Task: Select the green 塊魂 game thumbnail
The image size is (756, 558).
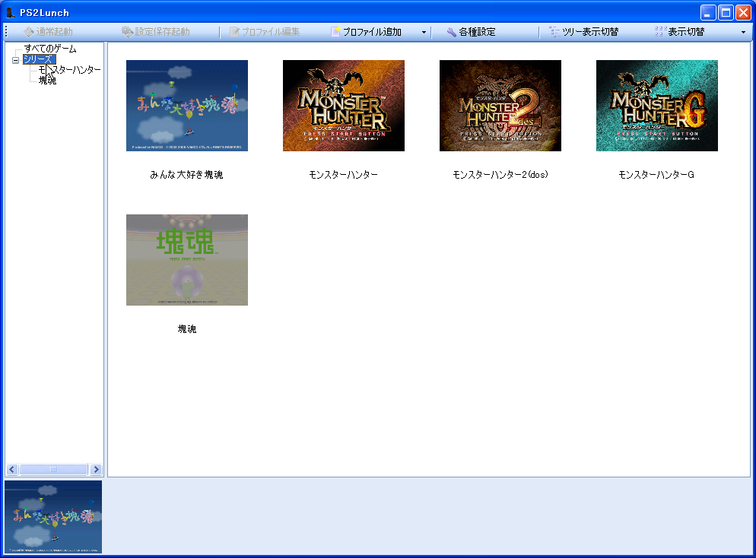Action: (187, 260)
